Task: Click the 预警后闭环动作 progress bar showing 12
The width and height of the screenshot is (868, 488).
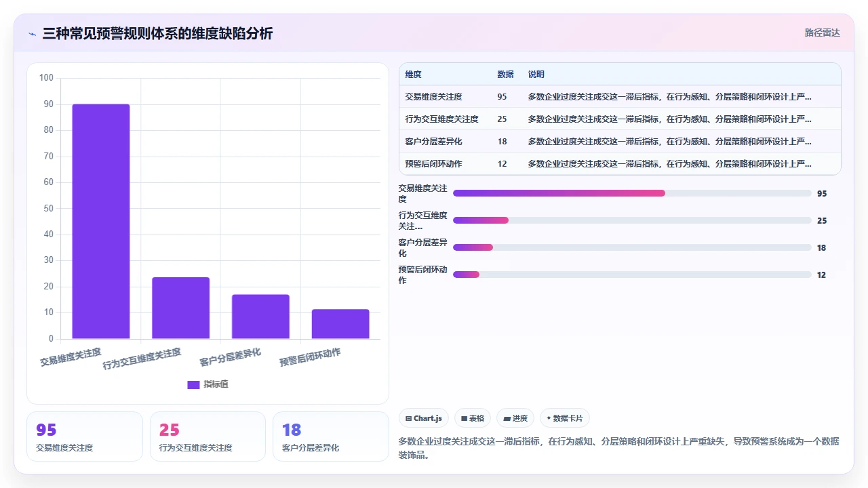Action: pos(632,274)
